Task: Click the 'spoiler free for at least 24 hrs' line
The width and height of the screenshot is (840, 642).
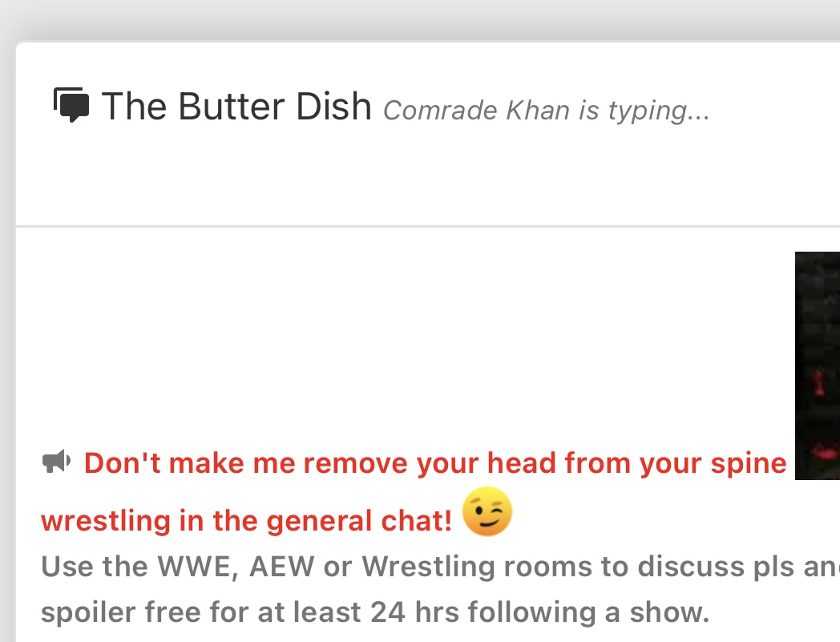Action: click(x=375, y=612)
